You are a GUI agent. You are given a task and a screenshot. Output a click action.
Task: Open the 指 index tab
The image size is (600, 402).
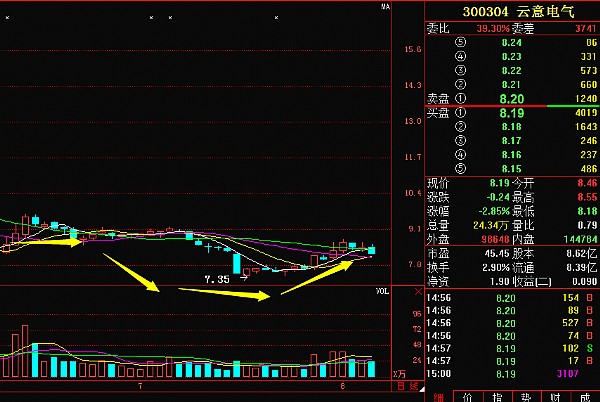pos(497,397)
